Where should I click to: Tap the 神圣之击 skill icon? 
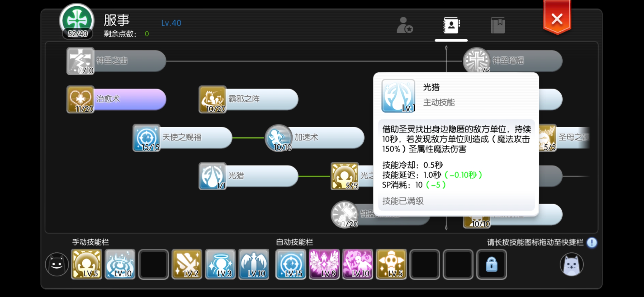point(80,61)
